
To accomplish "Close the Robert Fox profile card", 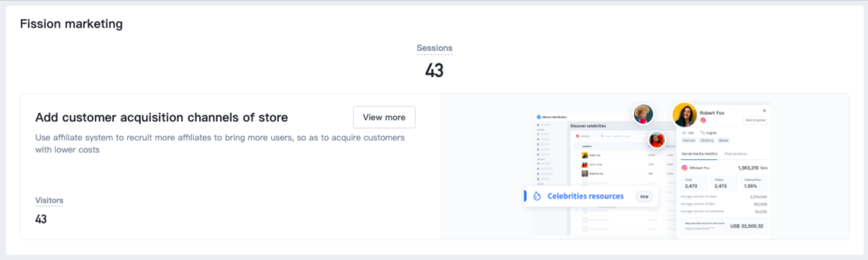I will pyautogui.click(x=764, y=110).
